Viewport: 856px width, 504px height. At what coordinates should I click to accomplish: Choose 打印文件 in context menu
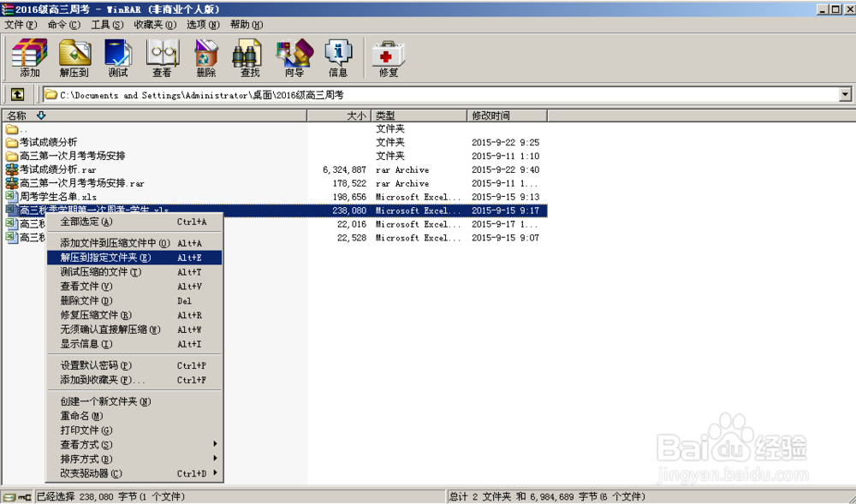pyautogui.click(x=134, y=430)
